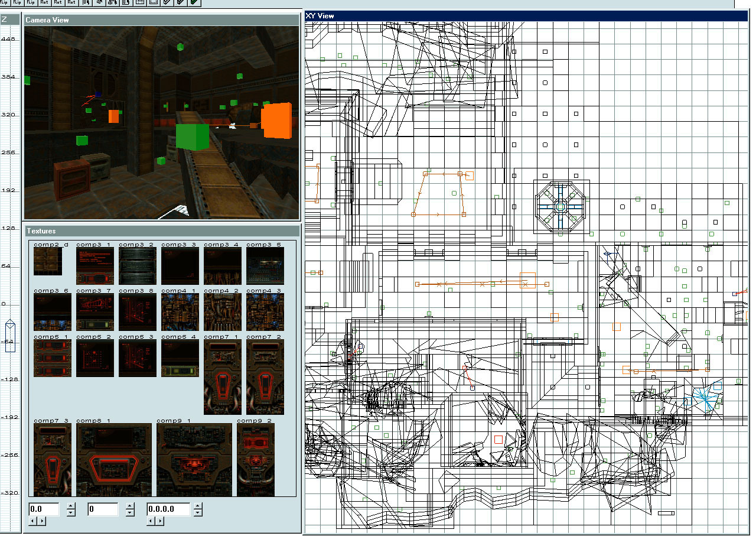Click the 320 mark on Z ruler
Image resolution: width=756 pixels, height=536 pixels.
(x=8, y=115)
